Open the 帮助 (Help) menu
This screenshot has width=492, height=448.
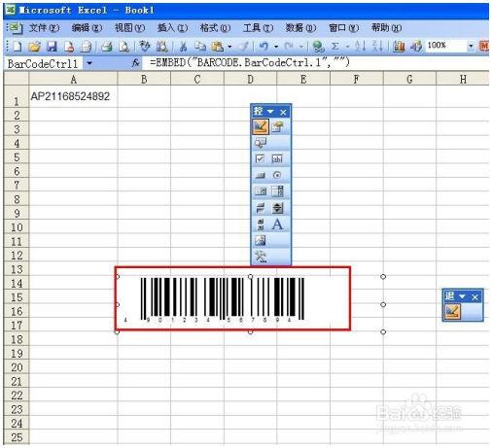[x=386, y=28]
